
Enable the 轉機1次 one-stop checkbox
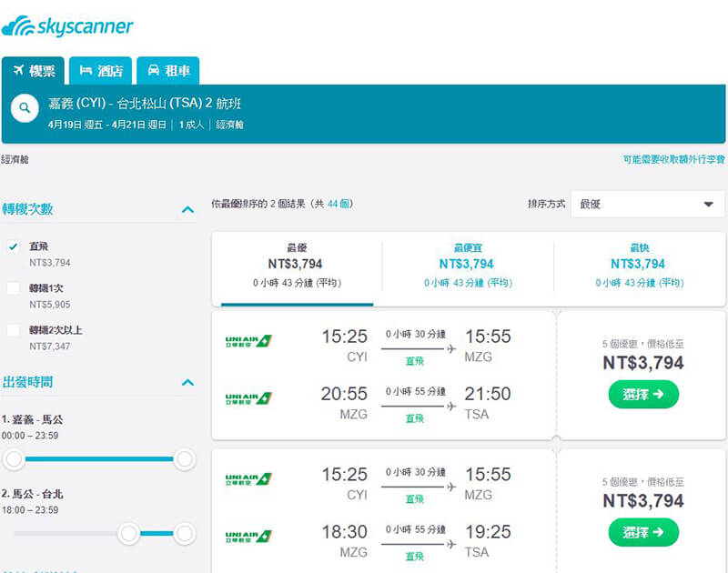coord(13,288)
